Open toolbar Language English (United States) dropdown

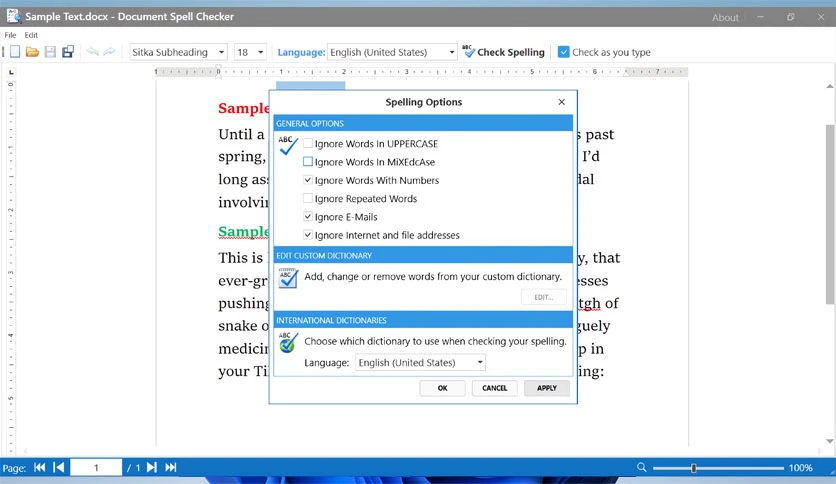[452, 52]
